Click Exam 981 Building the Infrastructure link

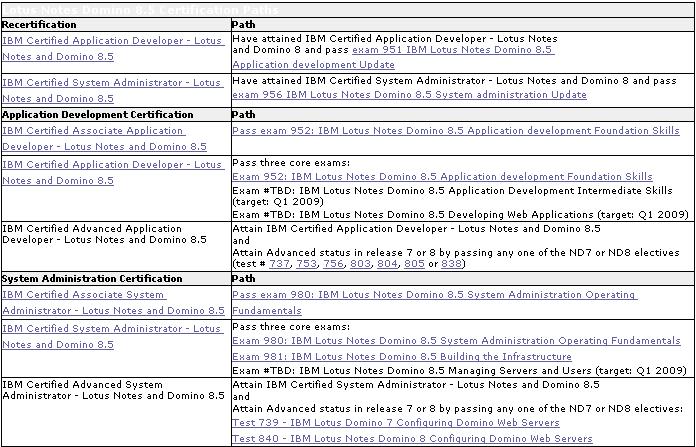click(402, 356)
